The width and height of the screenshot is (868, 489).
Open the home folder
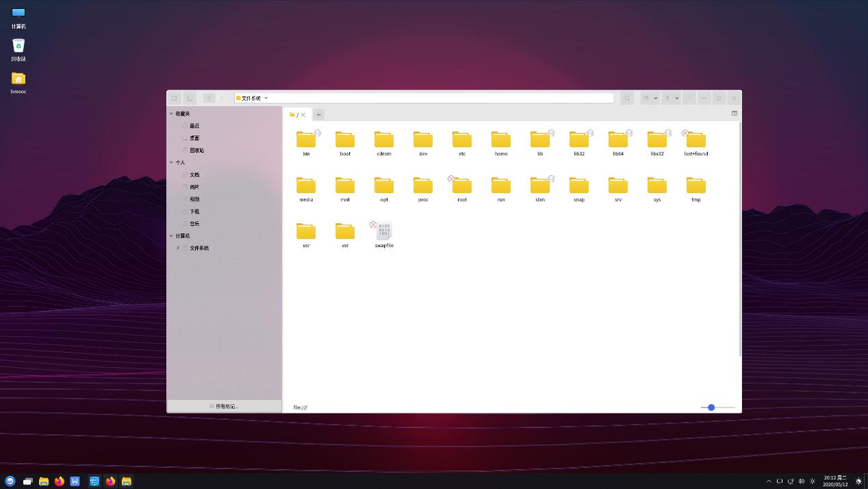point(501,140)
